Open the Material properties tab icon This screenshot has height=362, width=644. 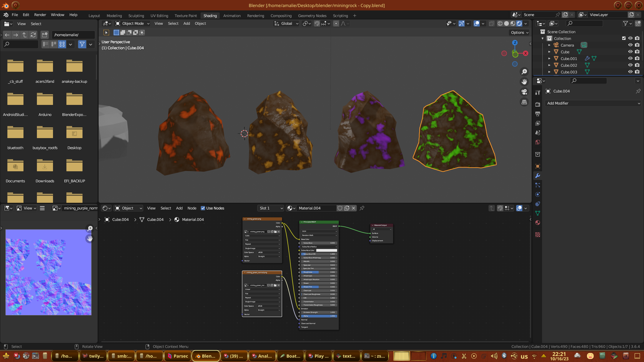[538, 223]
